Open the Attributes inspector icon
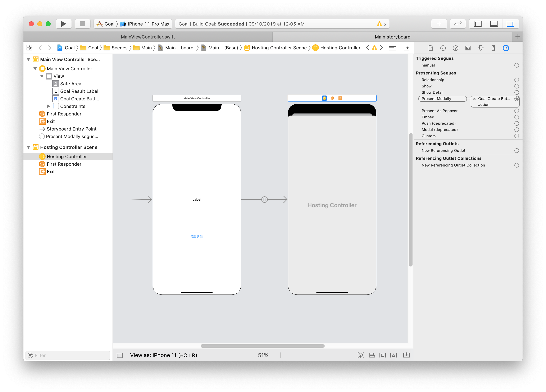 point(481,48)
